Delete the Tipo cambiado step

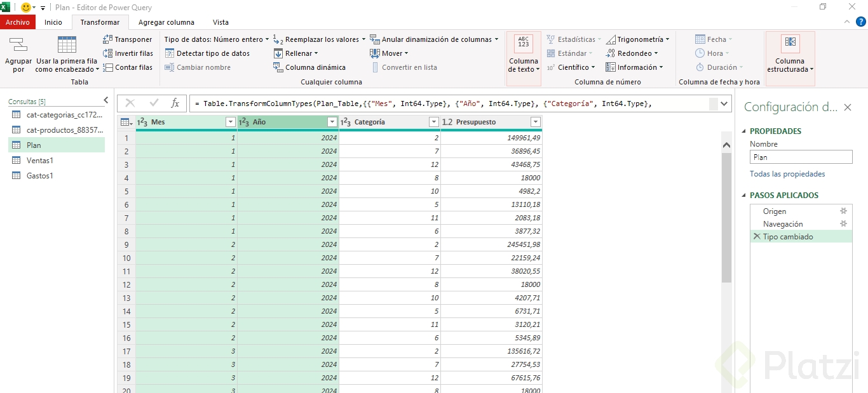click(756, 237)
